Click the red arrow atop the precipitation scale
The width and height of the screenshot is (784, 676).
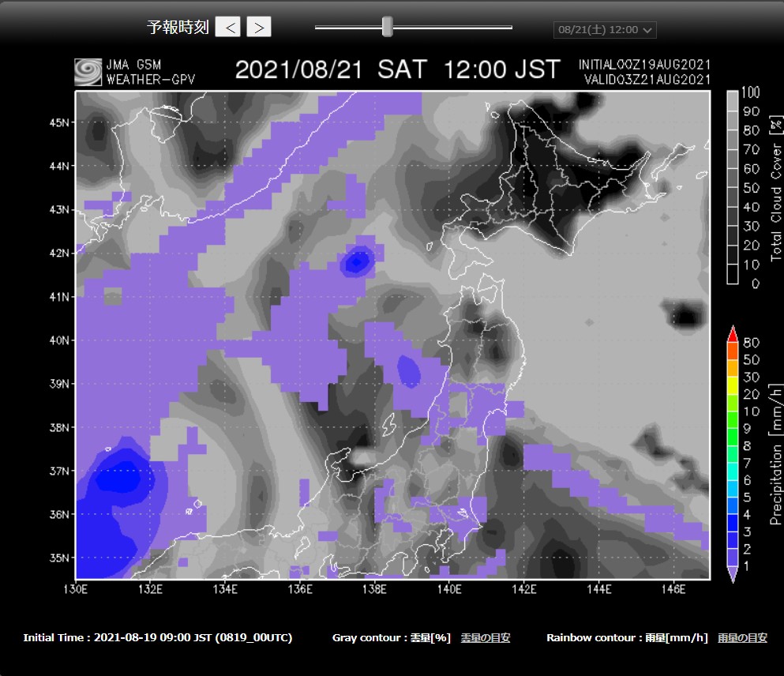tap(732, 332)
